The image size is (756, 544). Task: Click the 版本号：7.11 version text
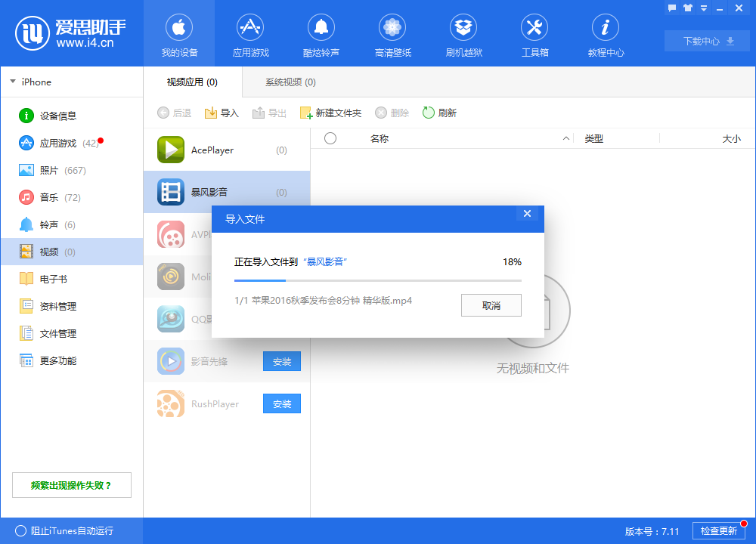click(x=652, y=531)
